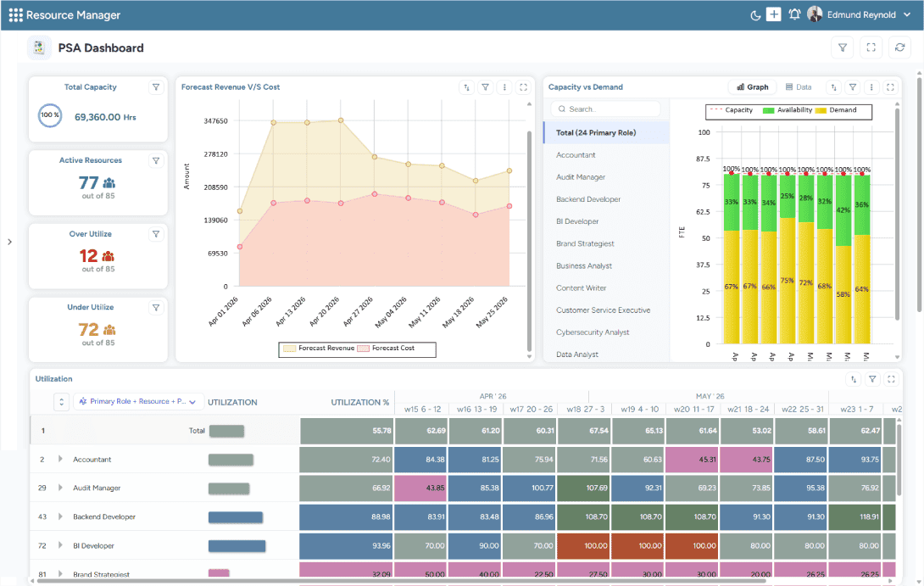Click the plus add icon in header
924x586 pixels.
point(774,14)
